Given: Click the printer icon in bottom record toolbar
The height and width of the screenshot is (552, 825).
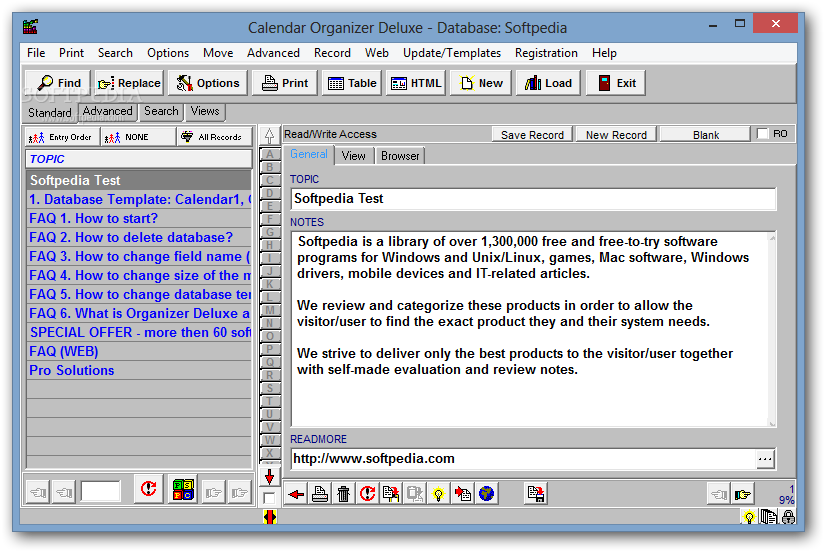Looking at the screenshot, I should (319, 494).
